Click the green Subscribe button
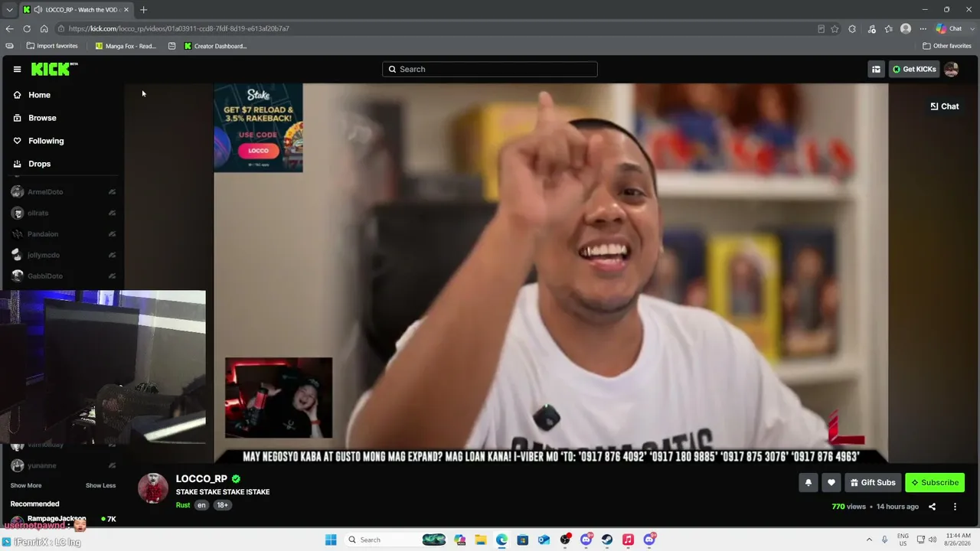Viewport: 980px width, 551px height. click(935, 483)
